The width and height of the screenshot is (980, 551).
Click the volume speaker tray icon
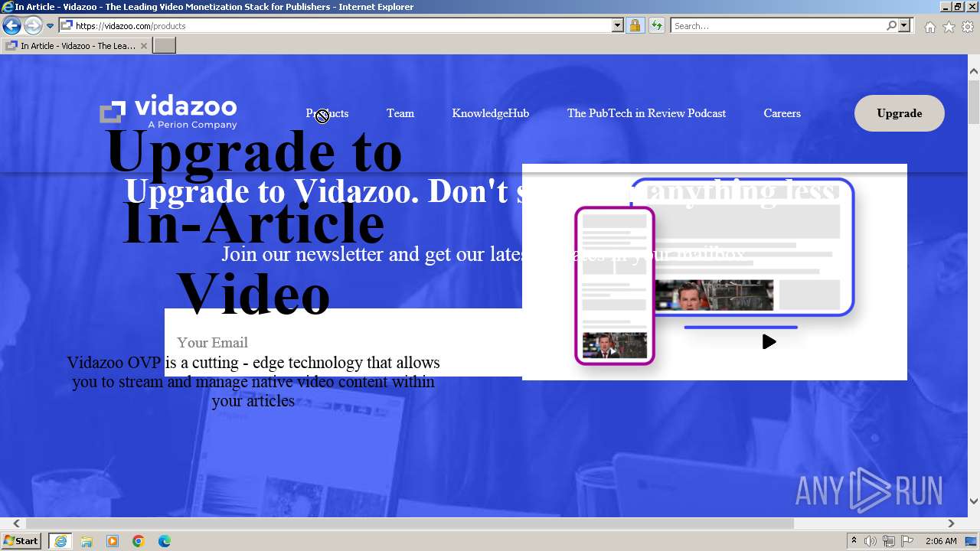[871, 541]
